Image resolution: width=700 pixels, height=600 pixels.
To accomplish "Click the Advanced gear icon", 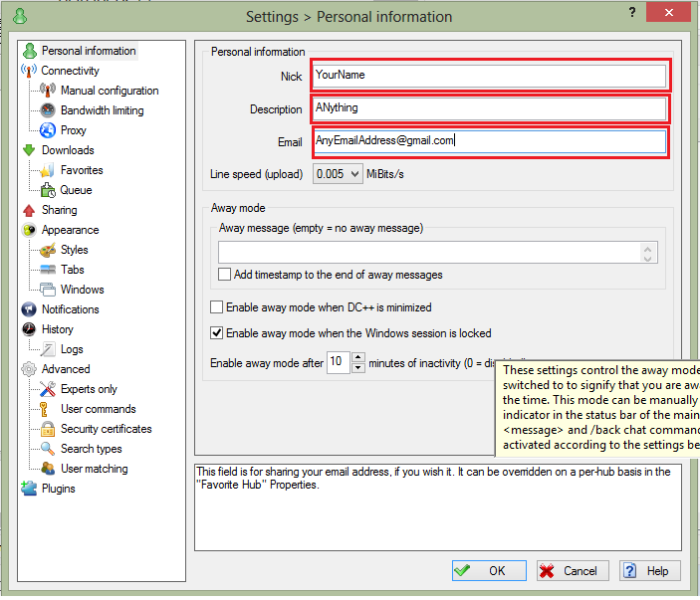I will pos(29,369).
